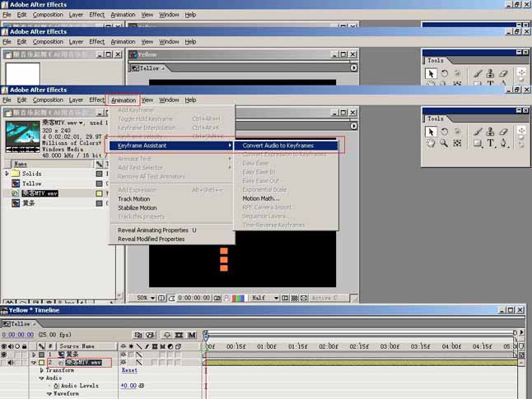Click the 01:00f mark on the time ruler
Viewport: 532px width, 399px height.
(266, 346)
